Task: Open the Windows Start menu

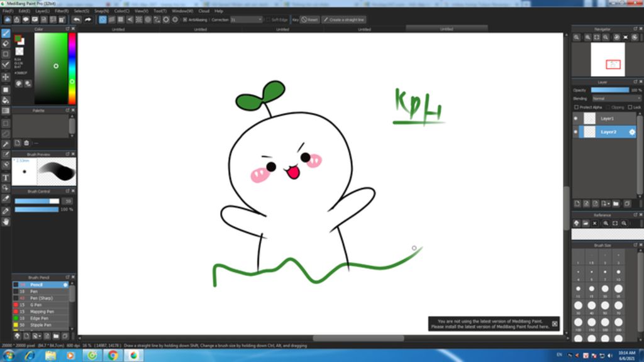Action: [x=9, y=356]
